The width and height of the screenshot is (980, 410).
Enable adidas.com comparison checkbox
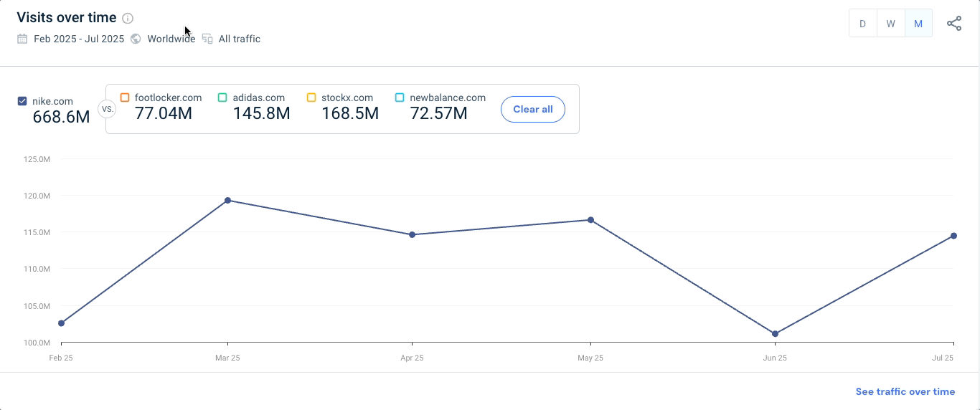click(222, 97)
